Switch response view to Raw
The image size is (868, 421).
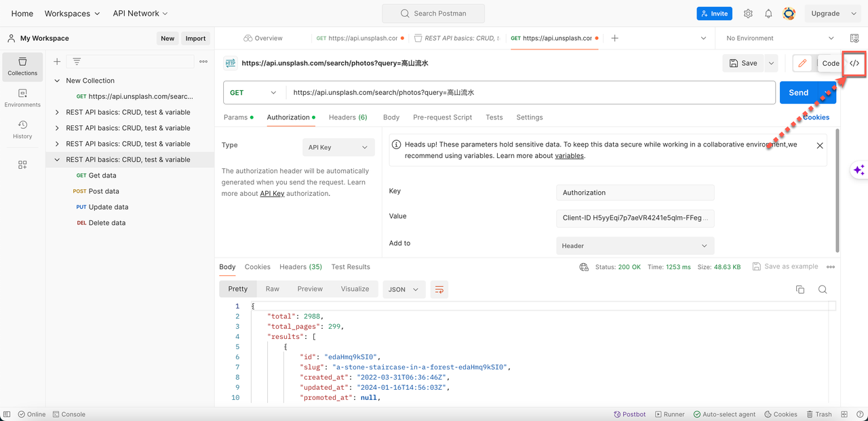pos(273,289)
